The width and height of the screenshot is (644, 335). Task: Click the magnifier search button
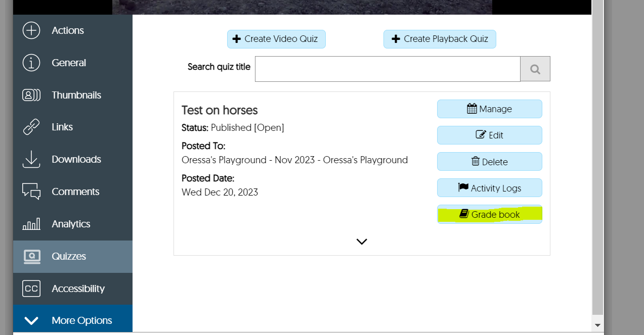tap(535, 69)
